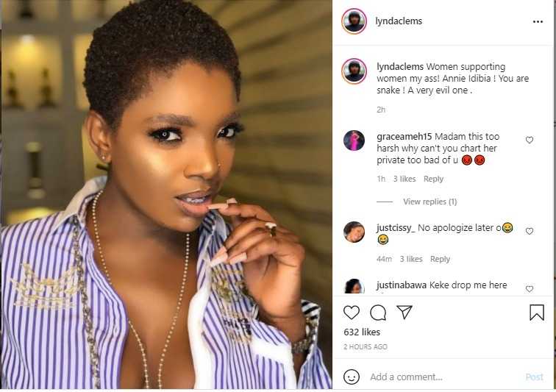Viewport: 556px width, 392px height.
Task: View who liked via 632 likes
Action: [362, 332]
